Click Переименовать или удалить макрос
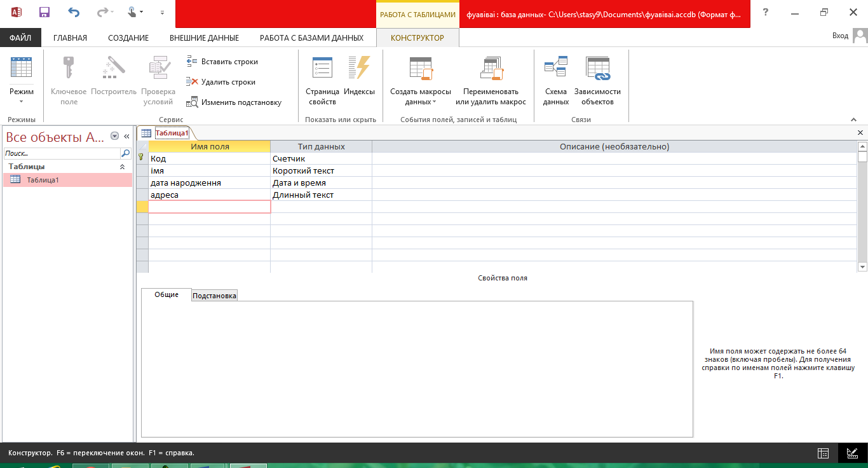Viewport: 868px width, 468px height. [x=491, y=80]
